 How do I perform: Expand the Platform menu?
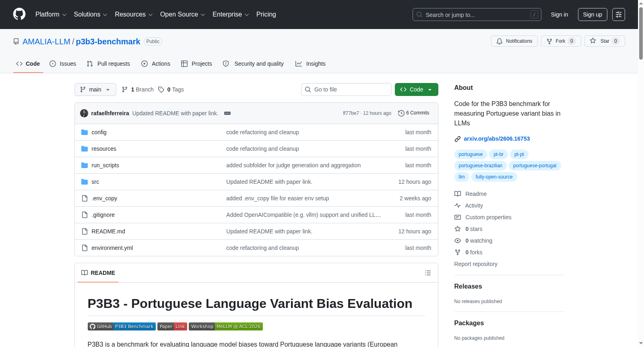pyautogui.click(x=51, y=15)
